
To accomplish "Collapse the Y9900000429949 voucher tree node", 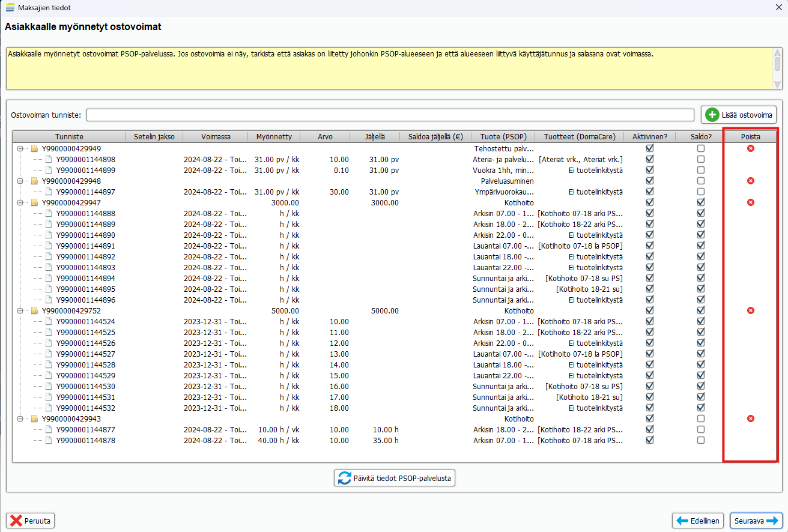I will 20,149.
